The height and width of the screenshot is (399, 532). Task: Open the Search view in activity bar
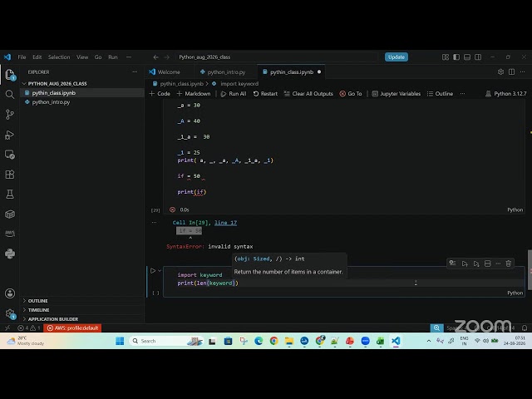tap(10, 94)
